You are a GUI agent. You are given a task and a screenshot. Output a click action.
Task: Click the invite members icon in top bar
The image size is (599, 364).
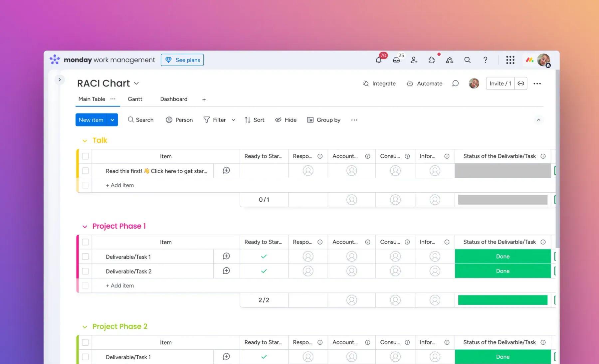[414, 60]
